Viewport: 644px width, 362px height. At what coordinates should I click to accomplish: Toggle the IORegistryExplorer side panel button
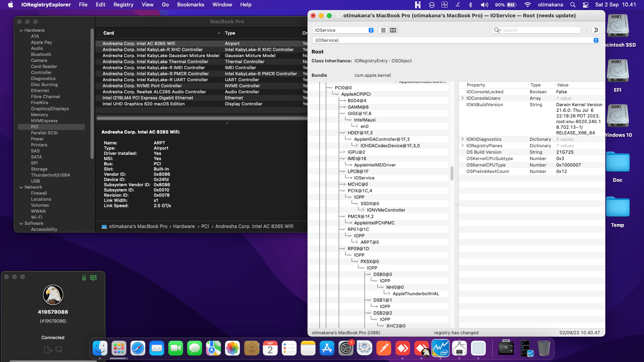pyautogui.click(x=596, y=30)
